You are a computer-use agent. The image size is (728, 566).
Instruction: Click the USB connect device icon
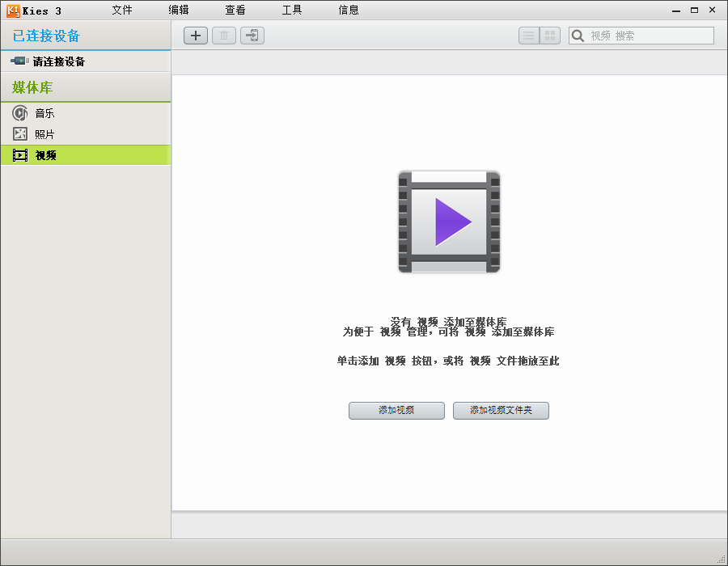point(19,61)
